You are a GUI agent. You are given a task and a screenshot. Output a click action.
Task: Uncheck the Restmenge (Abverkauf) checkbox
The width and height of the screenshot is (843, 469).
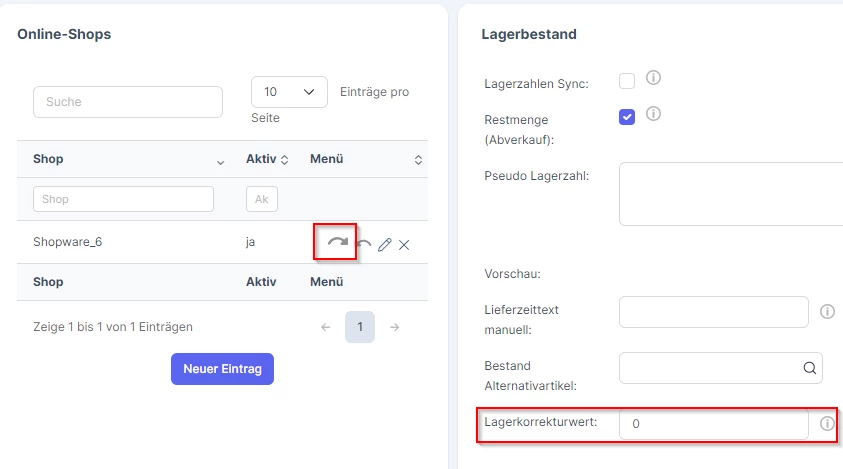pyautogui.click(x=627, y=117)
